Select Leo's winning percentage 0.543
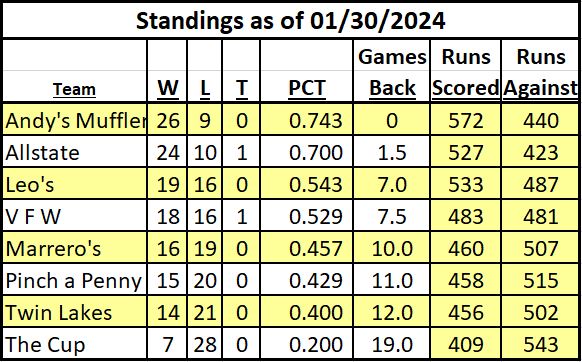 pyautogui.click(x=307, y=183)
